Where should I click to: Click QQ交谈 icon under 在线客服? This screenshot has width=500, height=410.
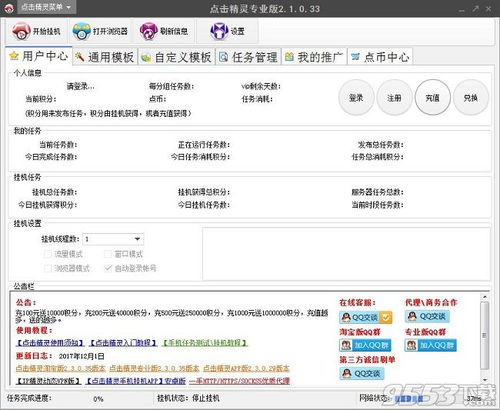[x=366, y=317]
